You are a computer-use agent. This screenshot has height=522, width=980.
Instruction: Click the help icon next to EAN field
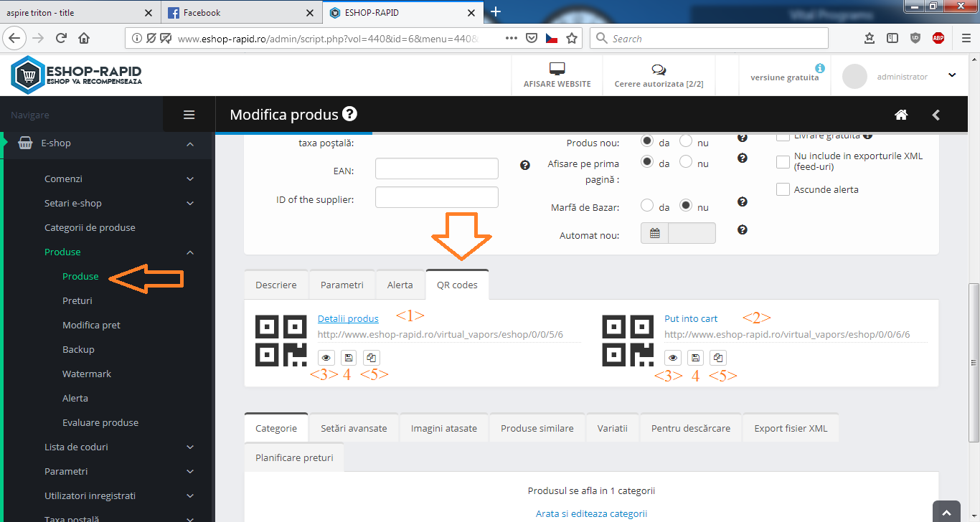(525, 165)
